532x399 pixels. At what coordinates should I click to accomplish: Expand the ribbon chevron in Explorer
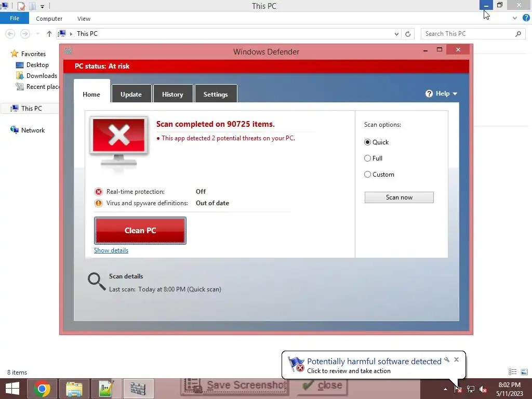point(515,18)
